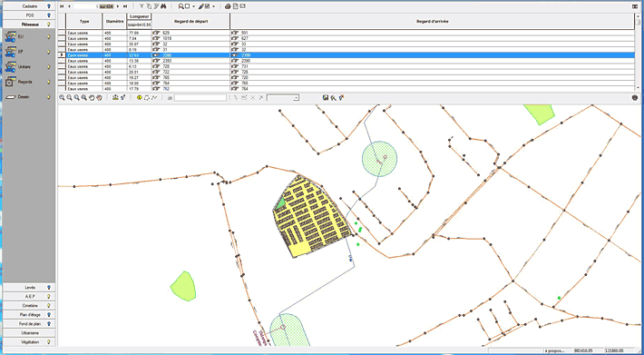
Task: Open the Végétation panel tab
Action: pos(29,342)
